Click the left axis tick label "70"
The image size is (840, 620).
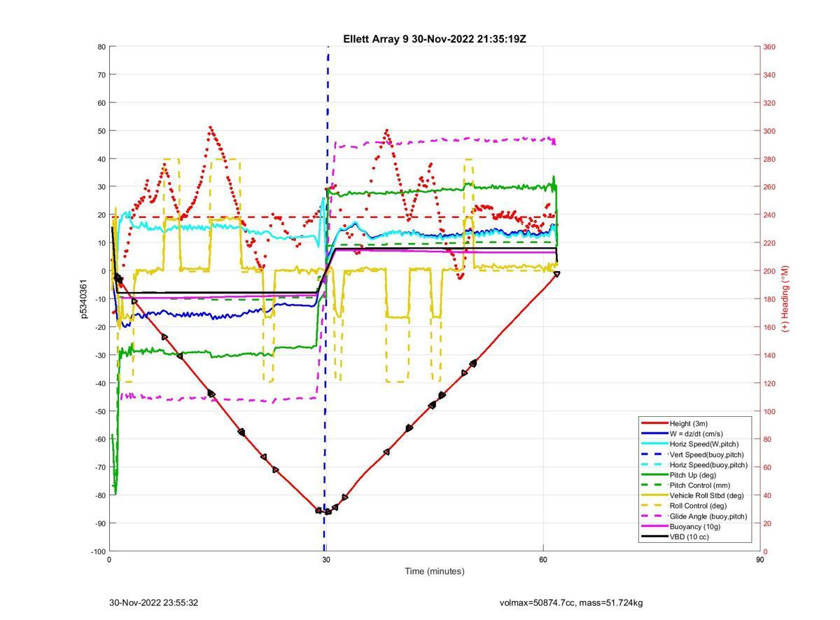[101, 75]
